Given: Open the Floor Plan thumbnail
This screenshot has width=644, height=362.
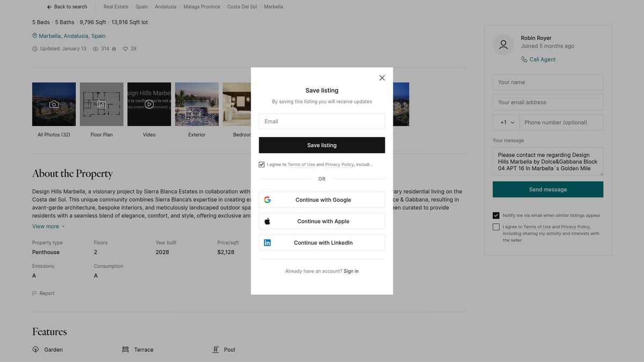Looking at the screenshot, I should point(101,104).
